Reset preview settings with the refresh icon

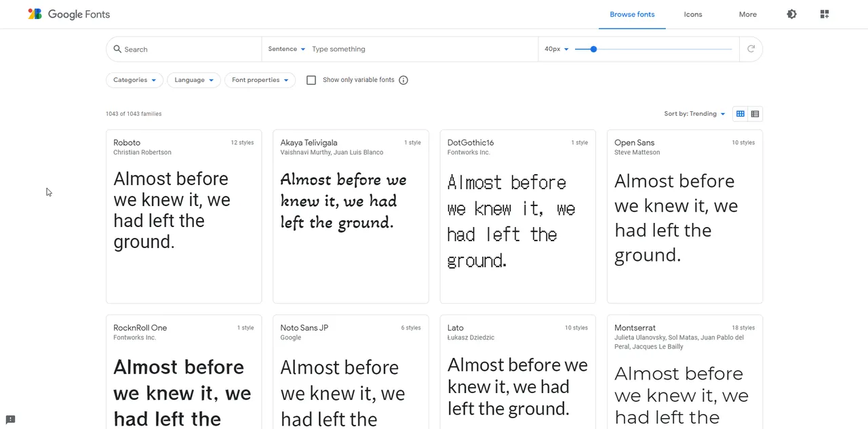751,49
